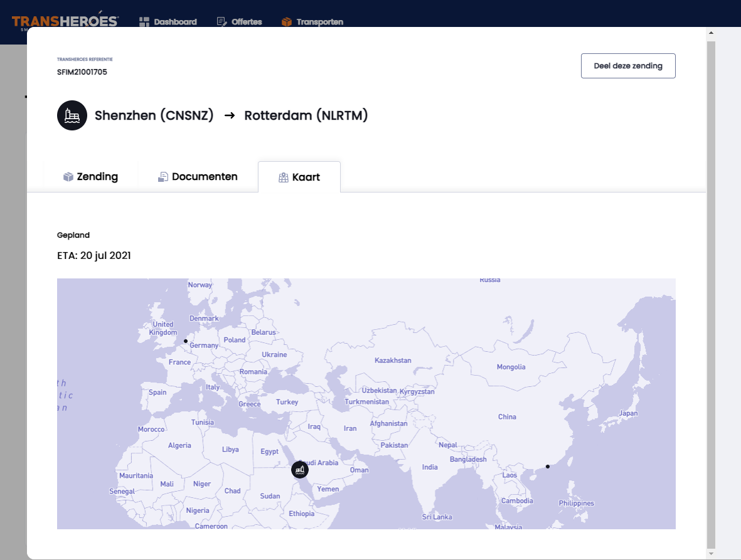This screenshot has width=741, height=560.
Task: Click the Documenten file icon
Action: (x=163, y=177)
